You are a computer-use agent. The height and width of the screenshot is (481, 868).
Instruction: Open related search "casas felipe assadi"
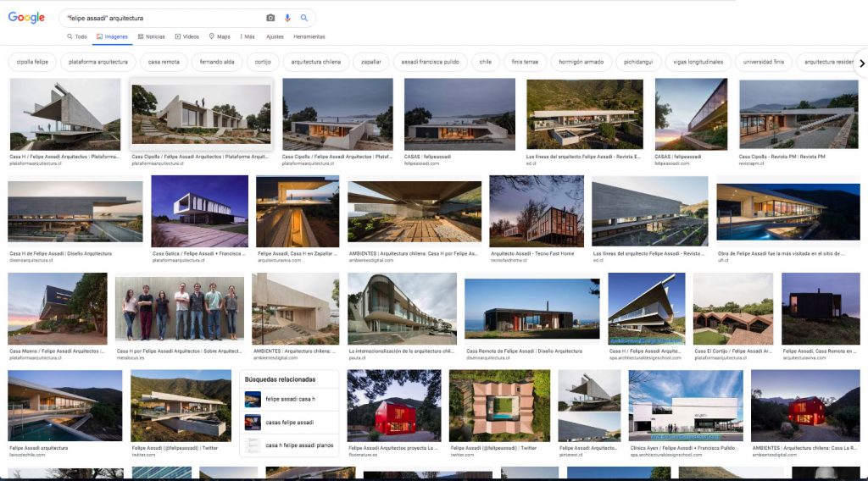(289, 423)
